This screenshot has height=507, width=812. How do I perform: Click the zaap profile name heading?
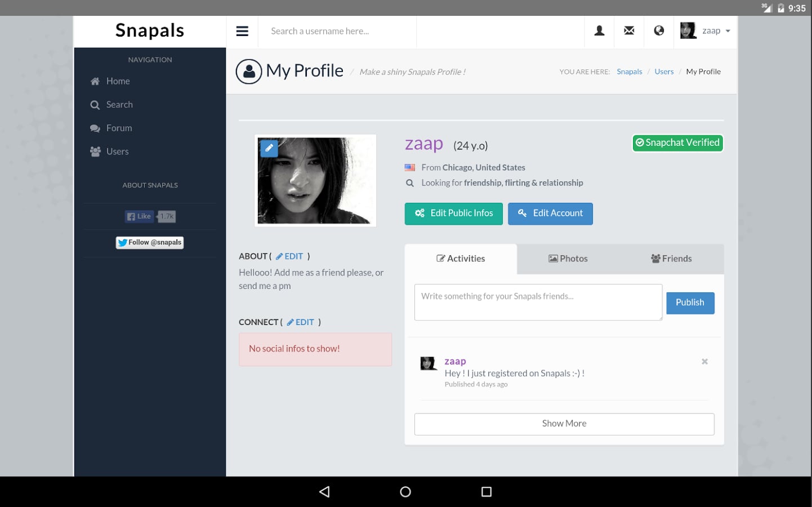click(424, 144)
